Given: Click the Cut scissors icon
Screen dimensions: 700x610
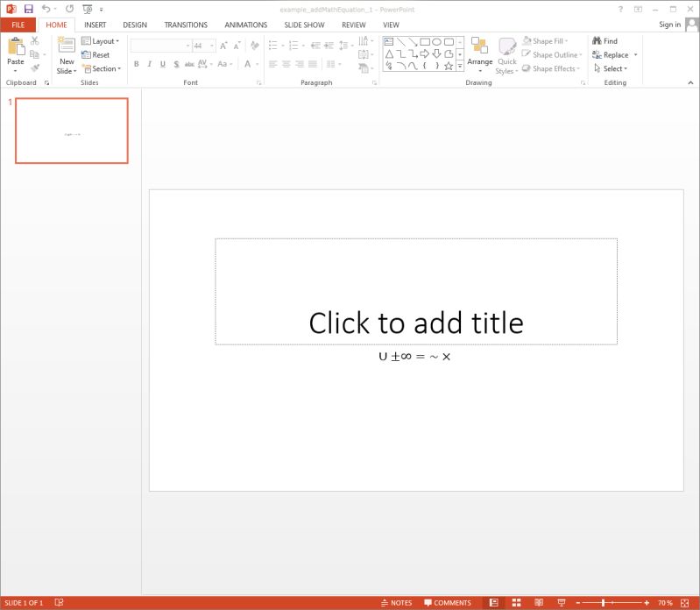Looking at the screenshot, I should (34, 40).
